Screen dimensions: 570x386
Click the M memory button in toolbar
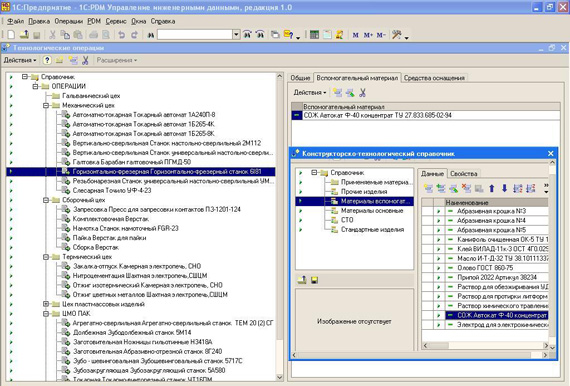356,35
